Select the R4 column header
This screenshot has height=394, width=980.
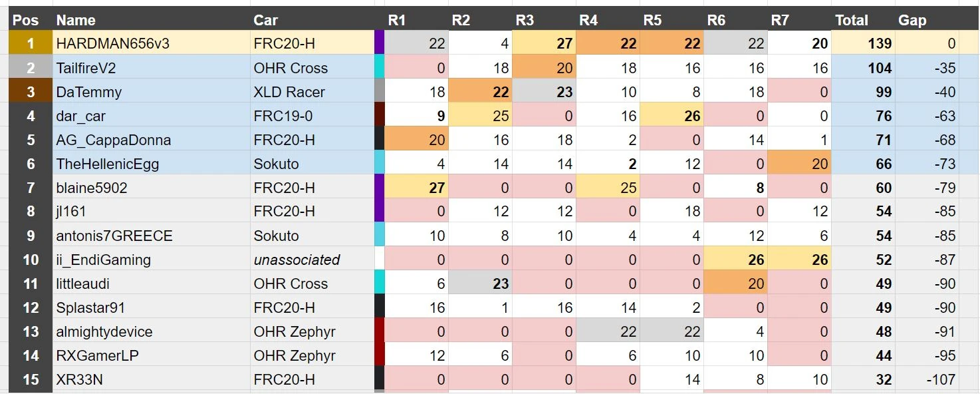click(608, 20)
